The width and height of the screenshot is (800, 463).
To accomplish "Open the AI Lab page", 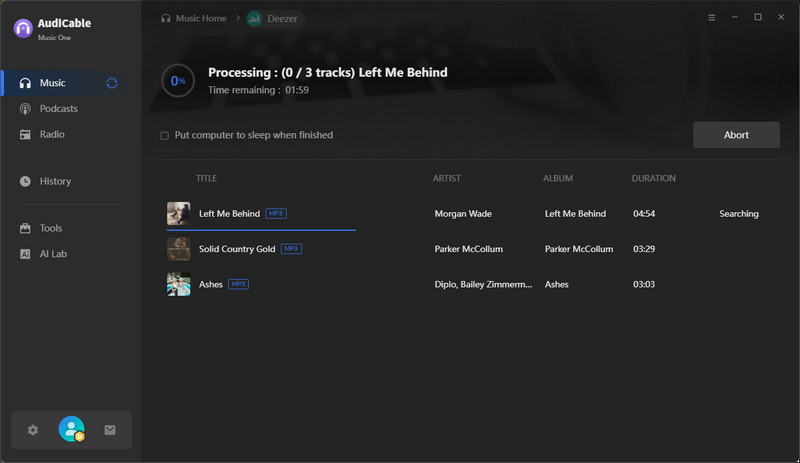I will (53, 254).
